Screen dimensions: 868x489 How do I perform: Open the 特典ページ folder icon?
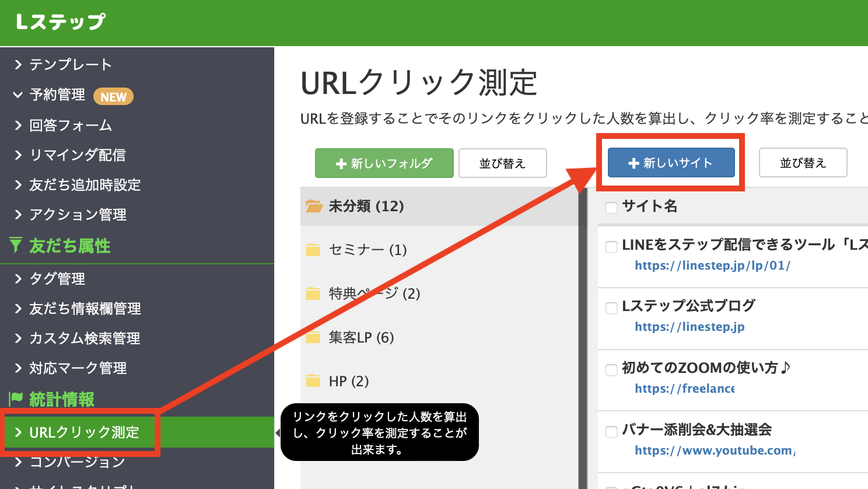[313, 294]
